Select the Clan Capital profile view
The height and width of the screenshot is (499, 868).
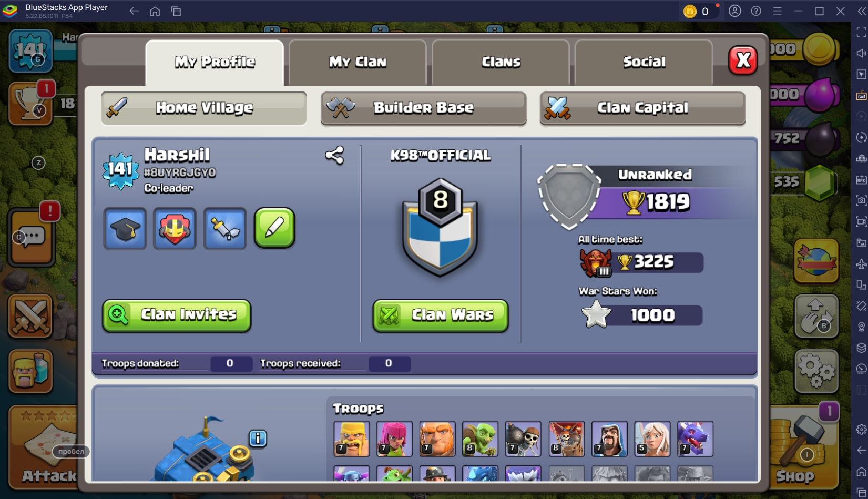(x=642, y=108)
